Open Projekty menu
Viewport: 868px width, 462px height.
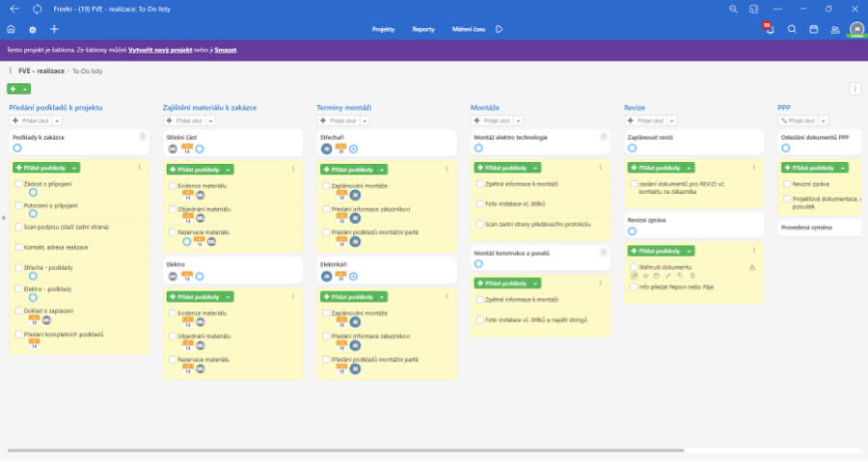click(x=383, y=29)
